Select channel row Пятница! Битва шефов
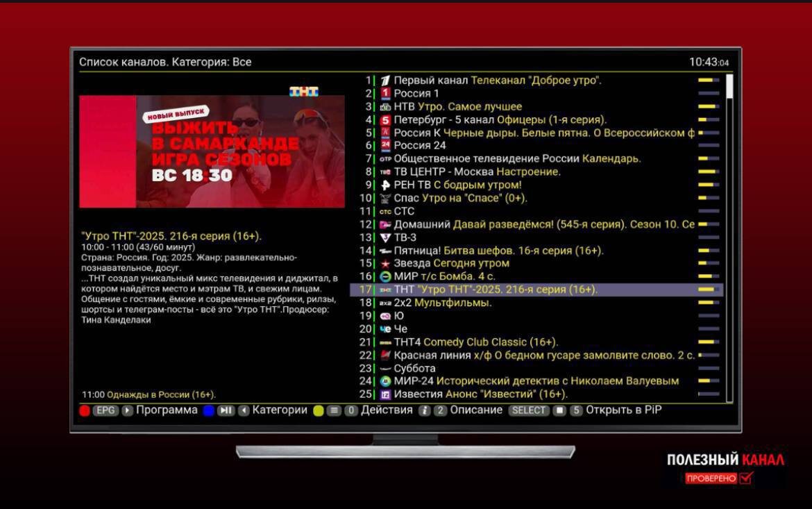 tap(537, 251)
